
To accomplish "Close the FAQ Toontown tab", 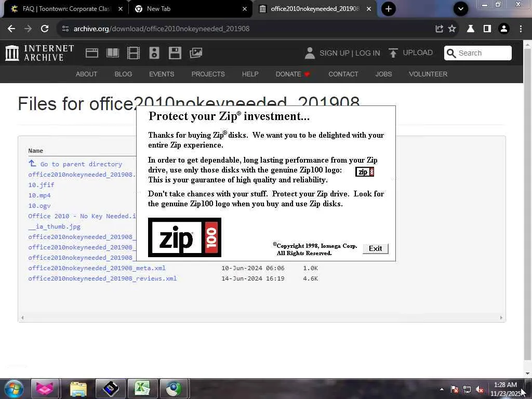I will point(121,9).
